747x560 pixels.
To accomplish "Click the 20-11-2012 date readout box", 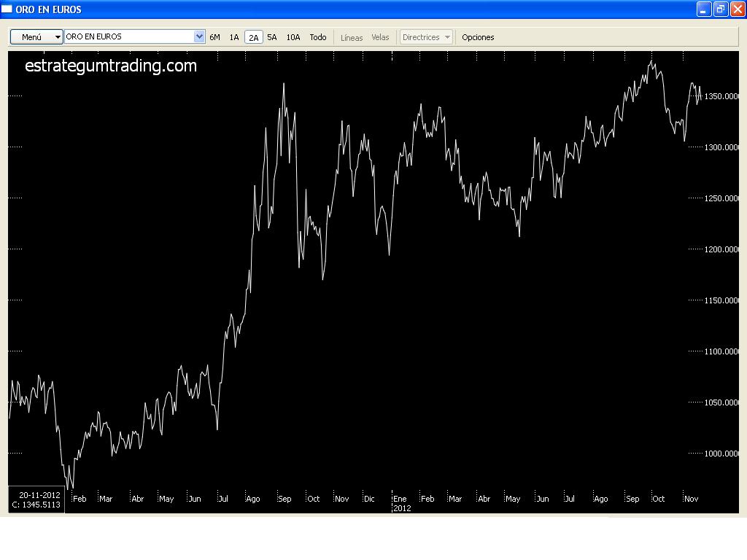I will [x=36, y=499].
